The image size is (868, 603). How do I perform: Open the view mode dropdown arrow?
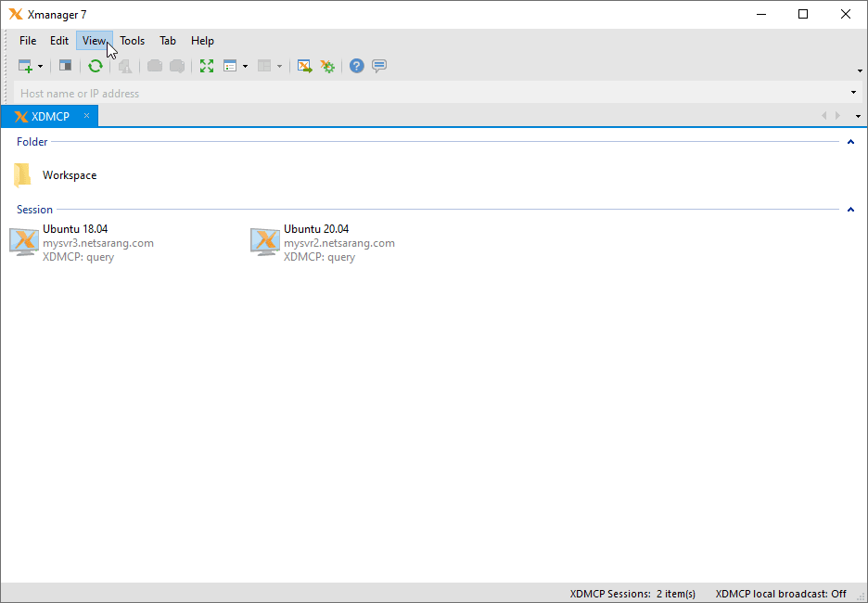tap(245, 67)
